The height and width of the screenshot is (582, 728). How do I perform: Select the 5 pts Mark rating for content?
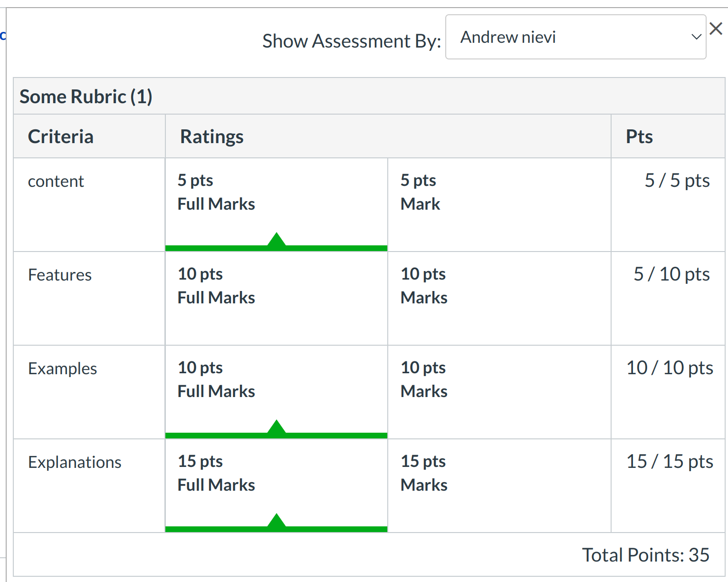coord(499,204)
